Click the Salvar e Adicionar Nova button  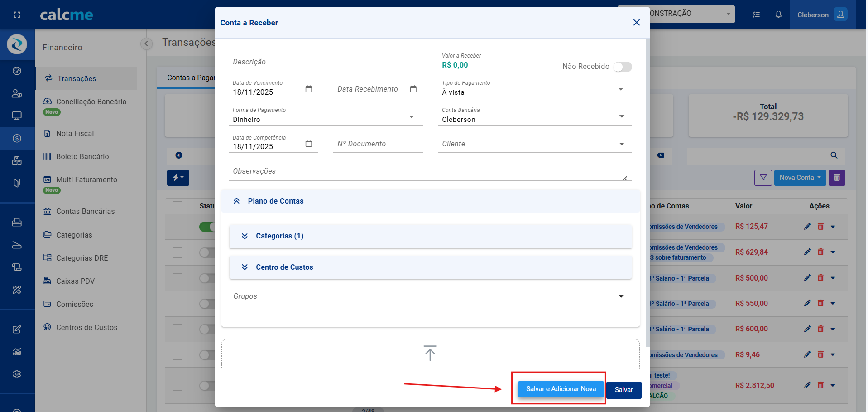coord(561,389)
